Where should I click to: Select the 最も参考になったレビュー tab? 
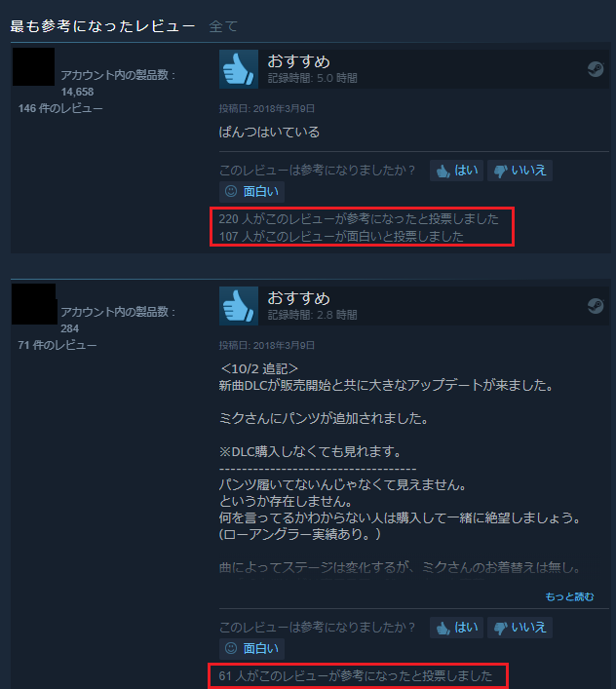coord(102,26)
